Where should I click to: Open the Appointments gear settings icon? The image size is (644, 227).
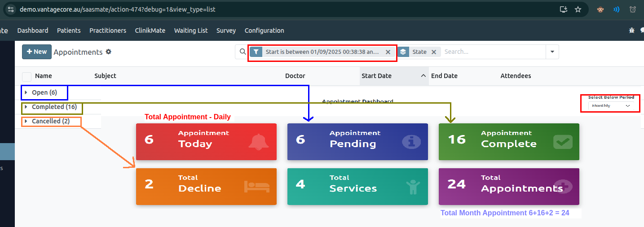point(108,52)
